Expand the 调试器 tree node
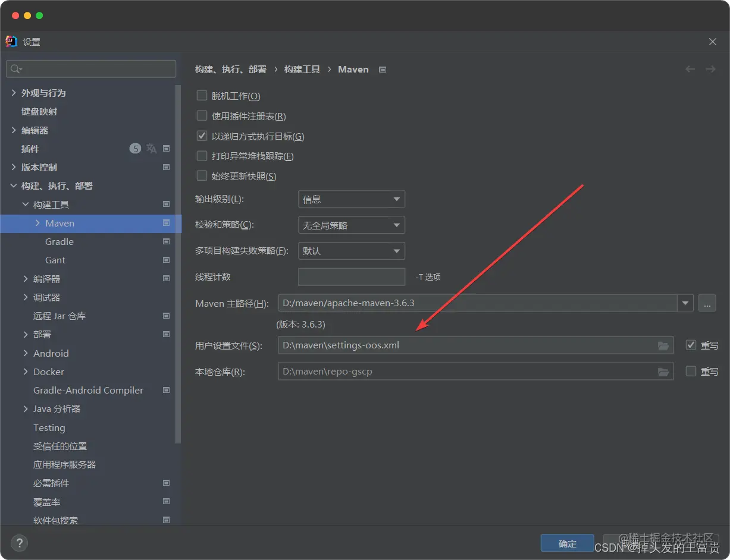Viewport: 730px width, 560px height. 26,297
